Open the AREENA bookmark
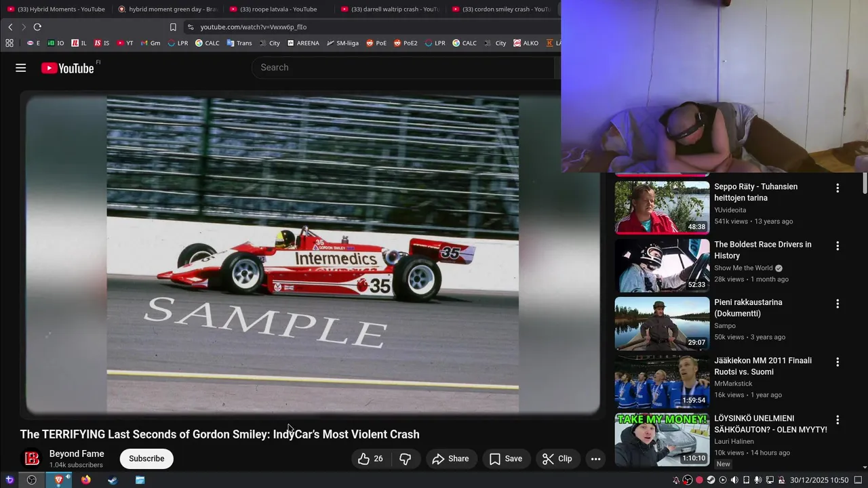 (303, 43)
